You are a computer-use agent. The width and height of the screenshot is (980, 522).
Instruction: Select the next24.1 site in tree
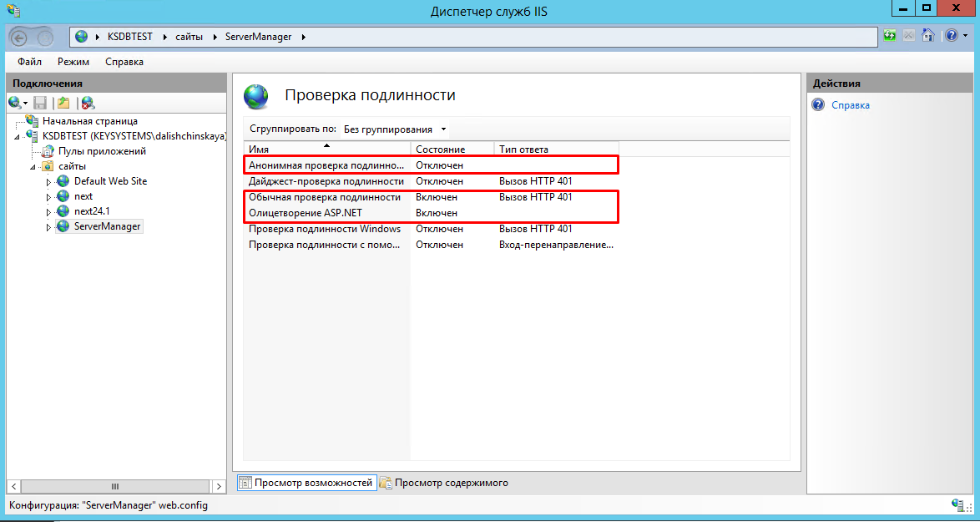pos(92,211)
